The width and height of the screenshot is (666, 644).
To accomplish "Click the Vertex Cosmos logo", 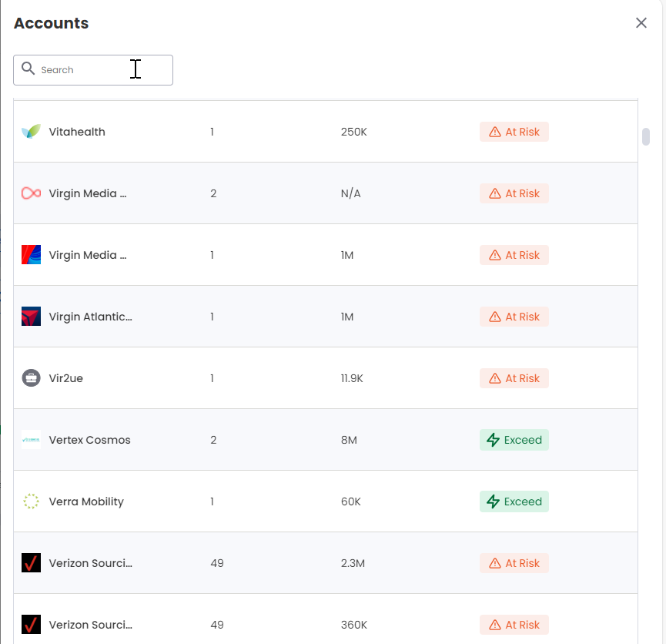I will 31,440.
